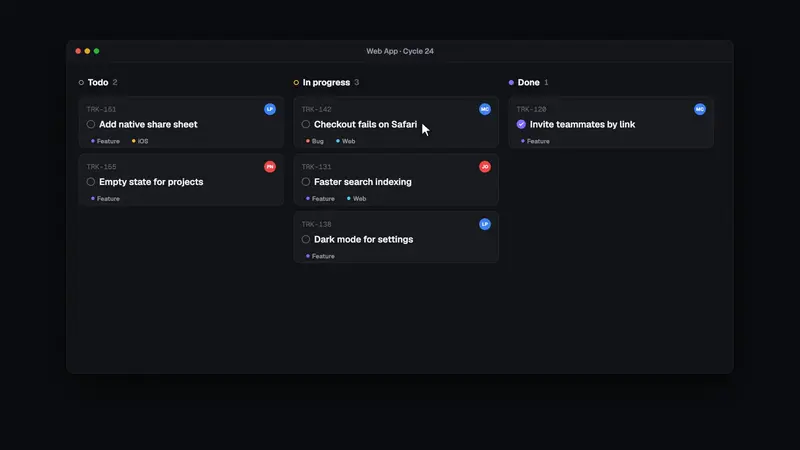Open MC avatar on Checkout fails on Safari card
Screen dimensions: 800x450
[x=485, y=109]
